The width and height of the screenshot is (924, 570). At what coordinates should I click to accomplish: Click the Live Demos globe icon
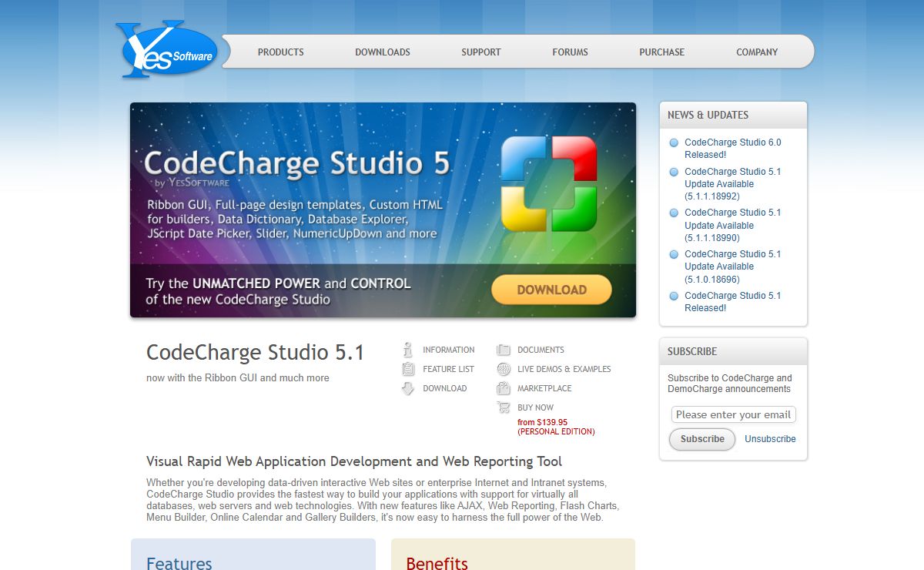(x=504, y=369)
